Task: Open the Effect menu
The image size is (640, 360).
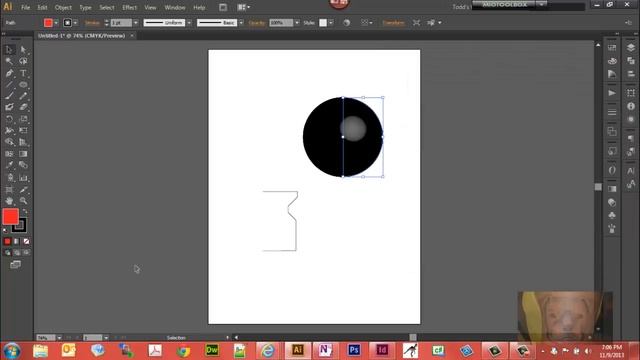Action: [x=129, y=7]
